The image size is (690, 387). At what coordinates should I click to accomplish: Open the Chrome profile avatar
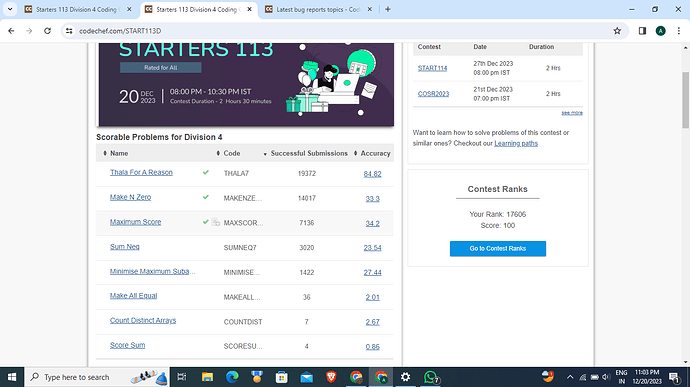click(661, 31)
